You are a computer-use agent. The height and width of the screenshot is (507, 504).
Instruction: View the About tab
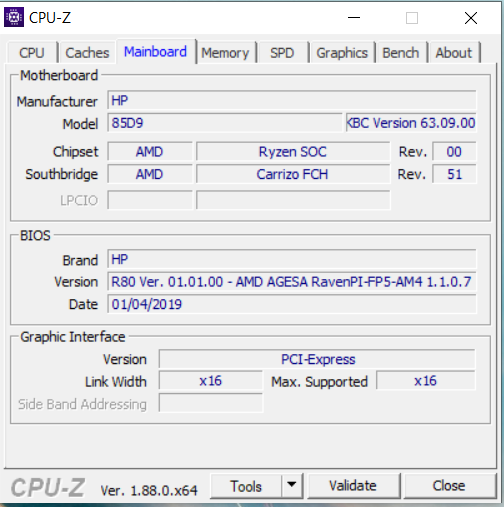[454, 53]
